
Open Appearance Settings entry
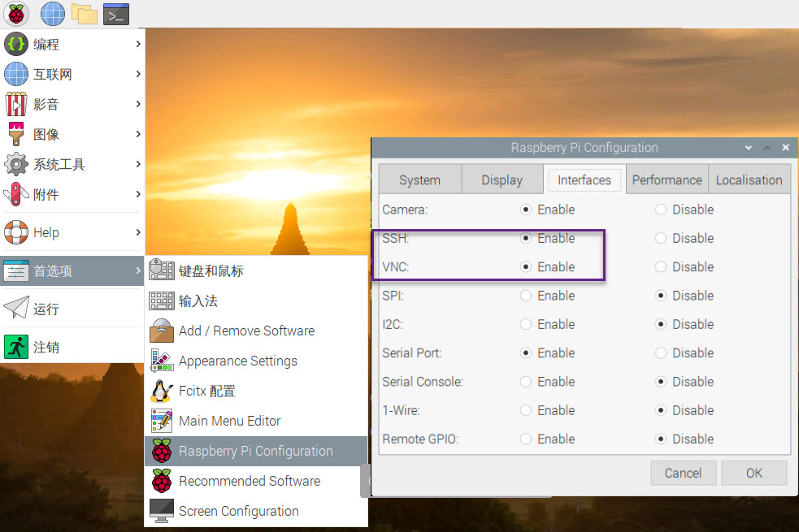click(256, 361)
